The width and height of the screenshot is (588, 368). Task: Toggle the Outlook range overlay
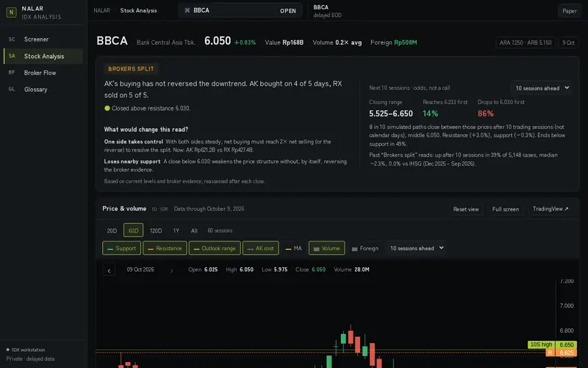click(x=215, y=248)
